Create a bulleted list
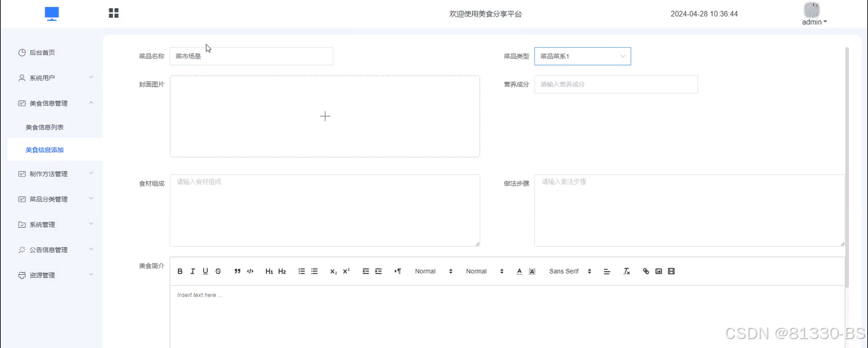Screen dimensions: 868x348 click(x=315, y=271)
